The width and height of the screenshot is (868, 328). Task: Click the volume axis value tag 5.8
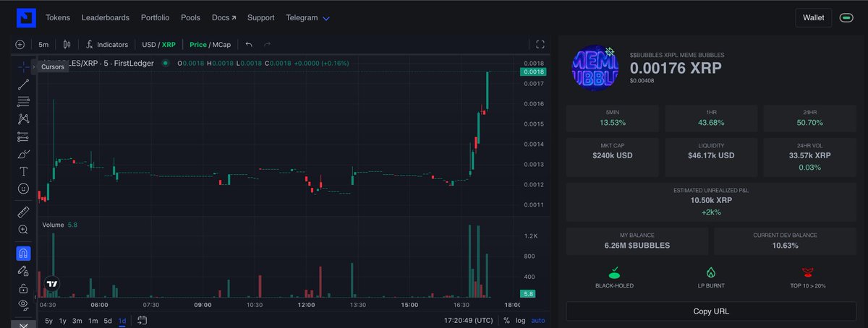point(529,294)
